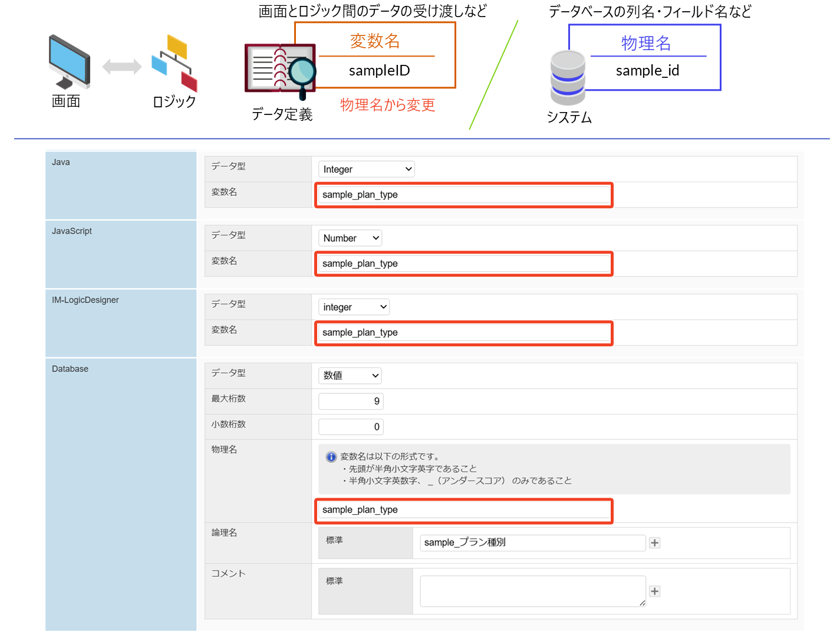Click the plus icon beside 論理名 field
This screenshot has width=840, height=634.
pyautogui.click(x=654, y=543)
